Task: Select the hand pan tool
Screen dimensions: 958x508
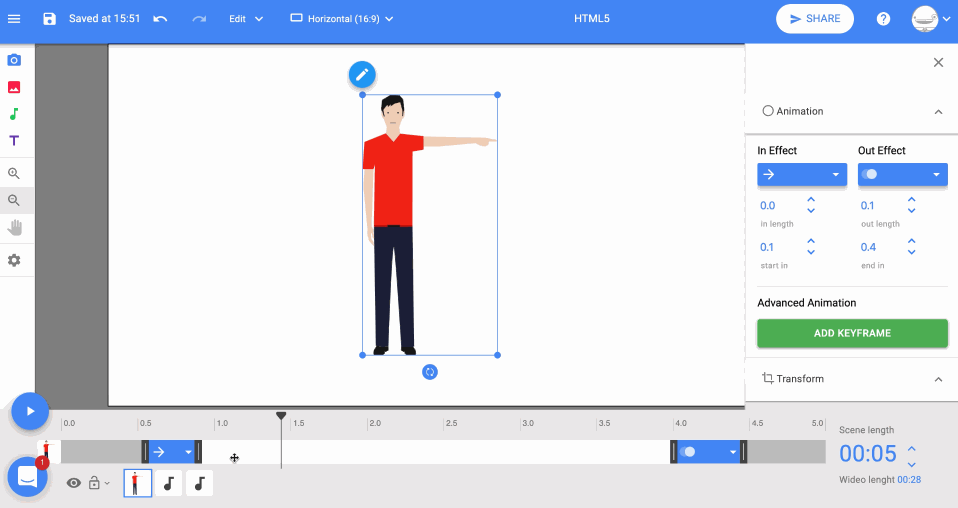Action: click(15, 228)
